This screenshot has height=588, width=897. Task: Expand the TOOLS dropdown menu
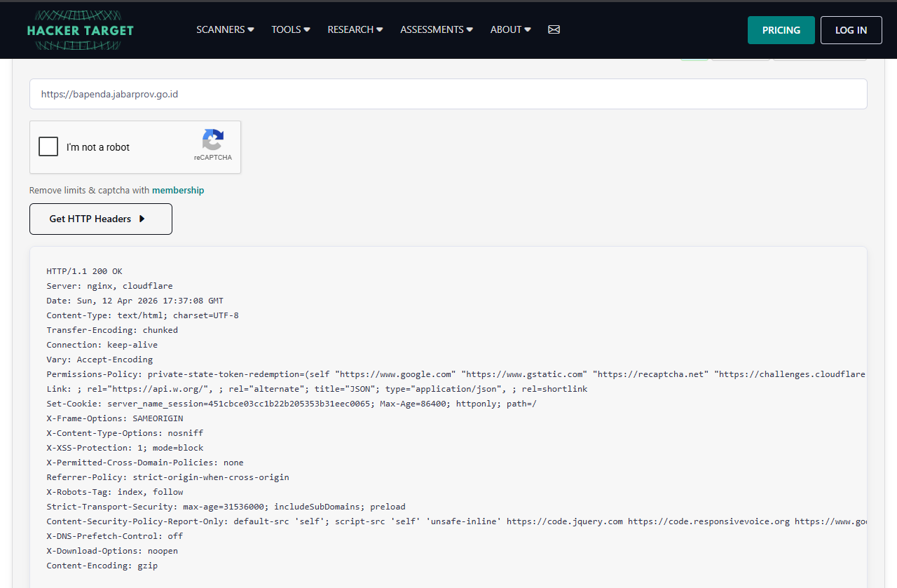tap(291, 29)
